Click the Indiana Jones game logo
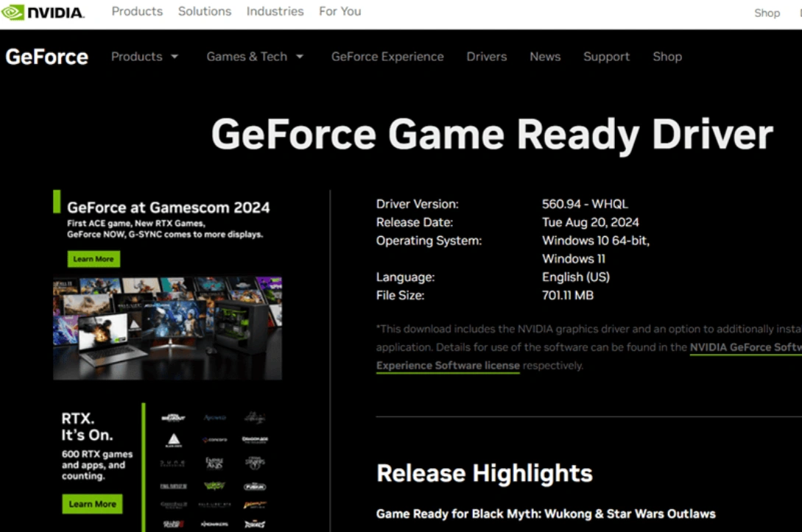Viewport: 802px width, 532px height. [x=254, y=505]
